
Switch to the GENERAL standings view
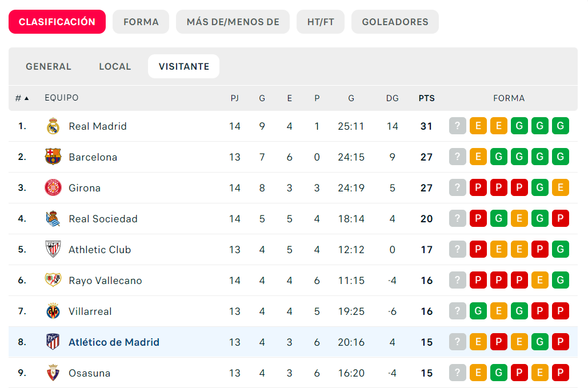pos(48,66)
